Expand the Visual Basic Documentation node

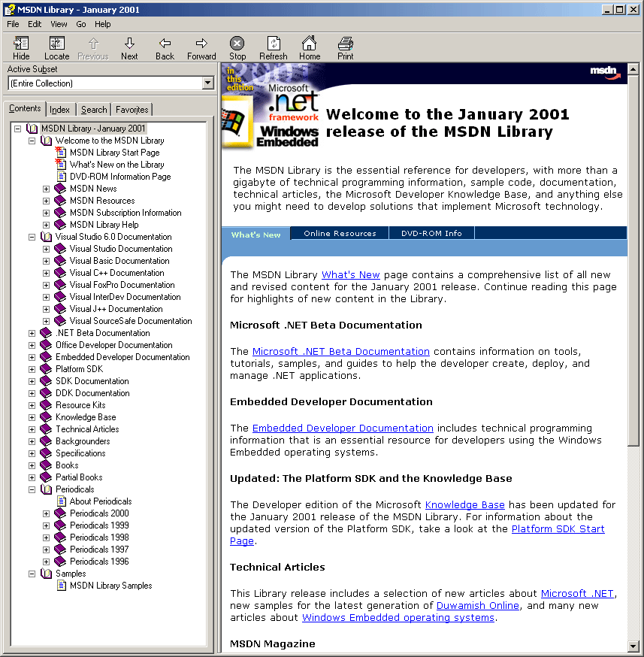(x=46, y=261)
